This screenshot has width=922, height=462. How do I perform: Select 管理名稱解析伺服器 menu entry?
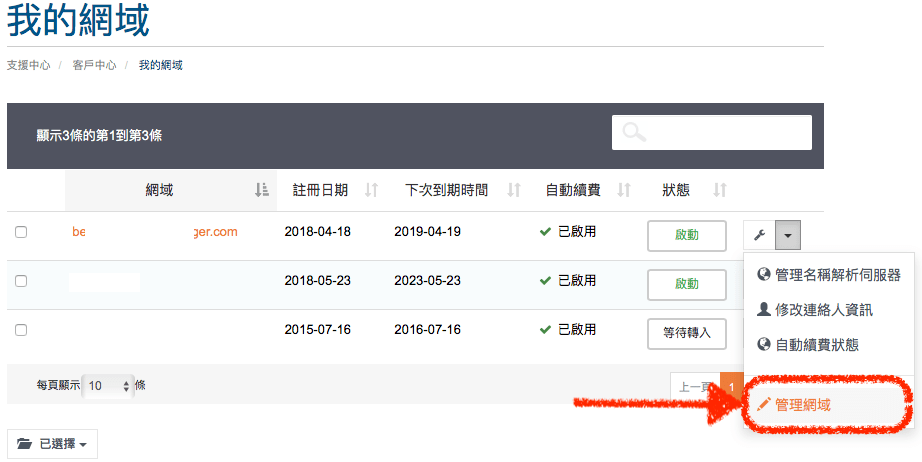(837, 275)
